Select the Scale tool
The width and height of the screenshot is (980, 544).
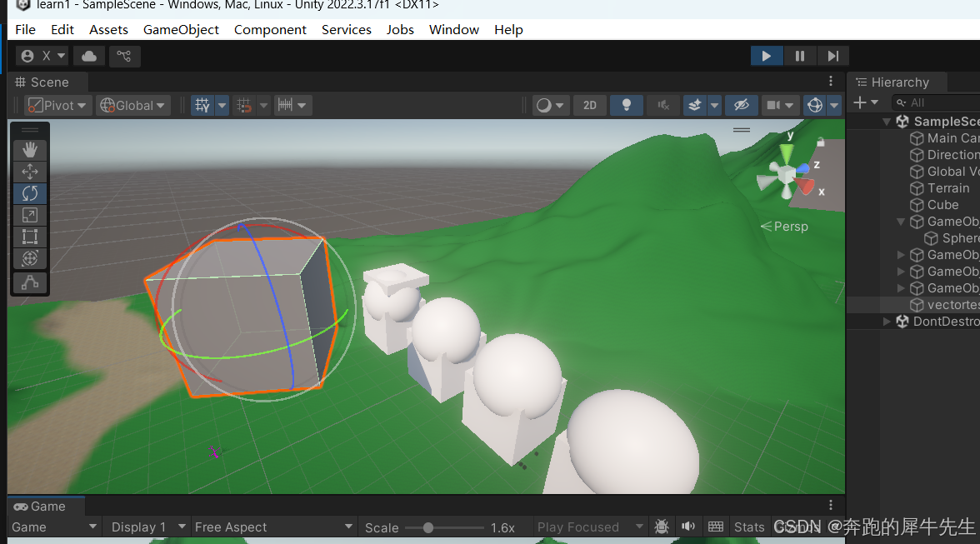tap(29, 216)
